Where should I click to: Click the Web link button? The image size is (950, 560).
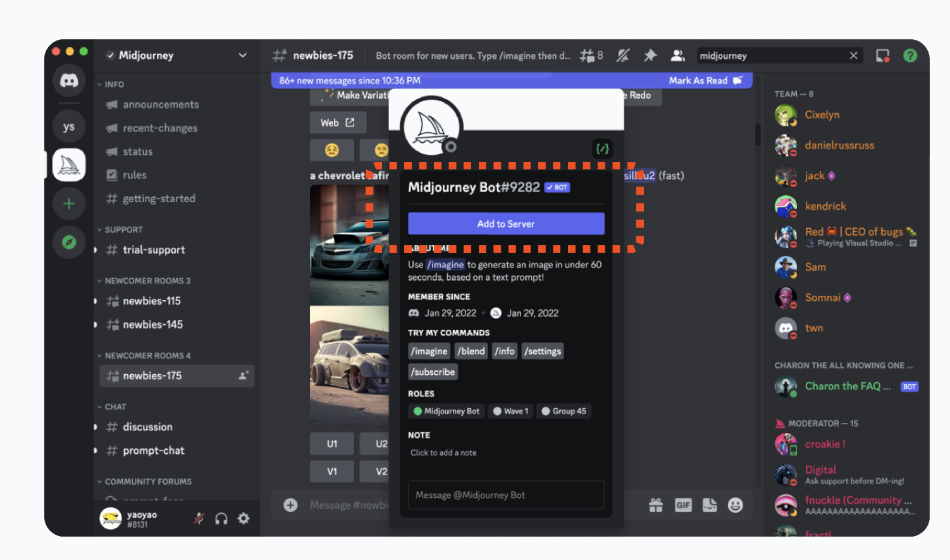click(338, 123)
